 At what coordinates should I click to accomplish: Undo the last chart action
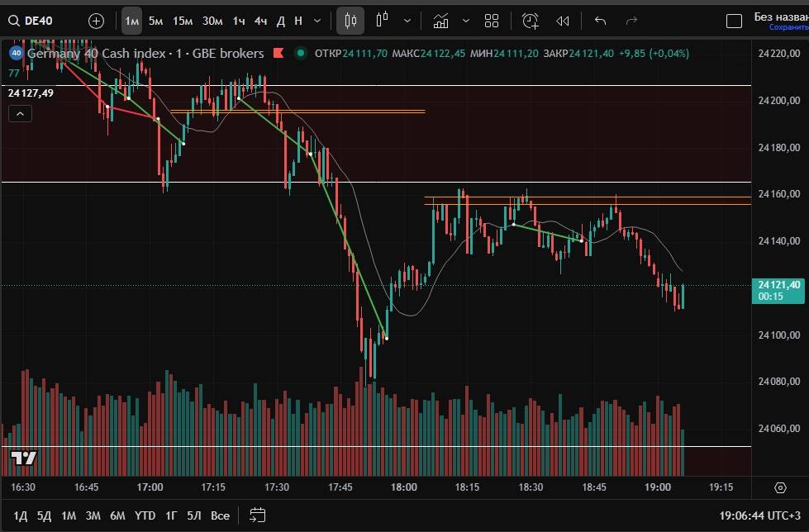601,21
